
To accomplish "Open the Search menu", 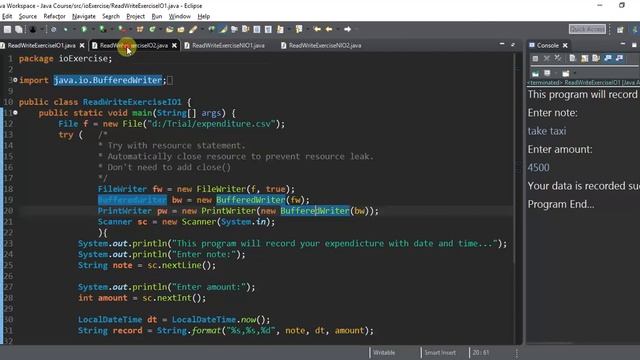I will point(111,16).
